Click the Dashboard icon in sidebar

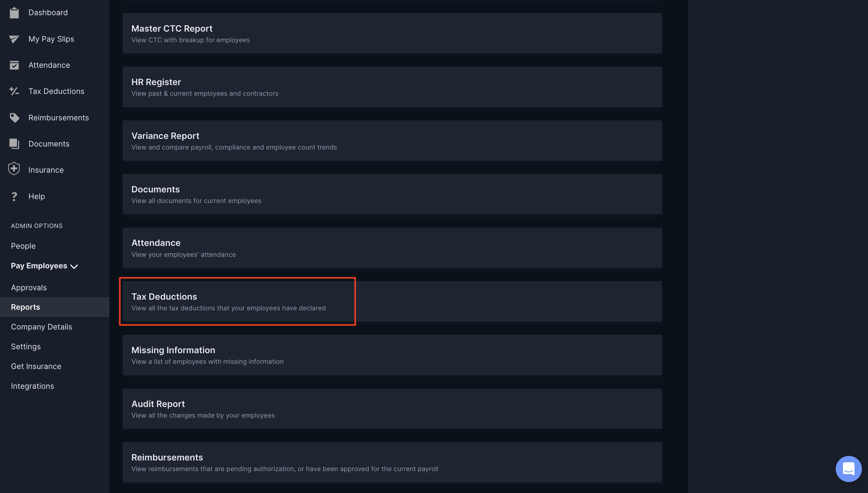tap(14, 12)
